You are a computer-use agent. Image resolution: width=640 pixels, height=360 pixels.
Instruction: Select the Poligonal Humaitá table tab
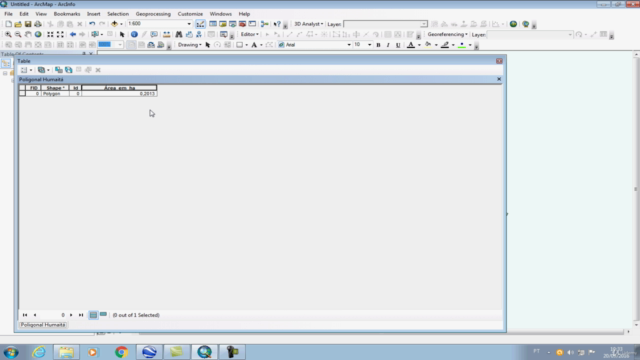43,325
